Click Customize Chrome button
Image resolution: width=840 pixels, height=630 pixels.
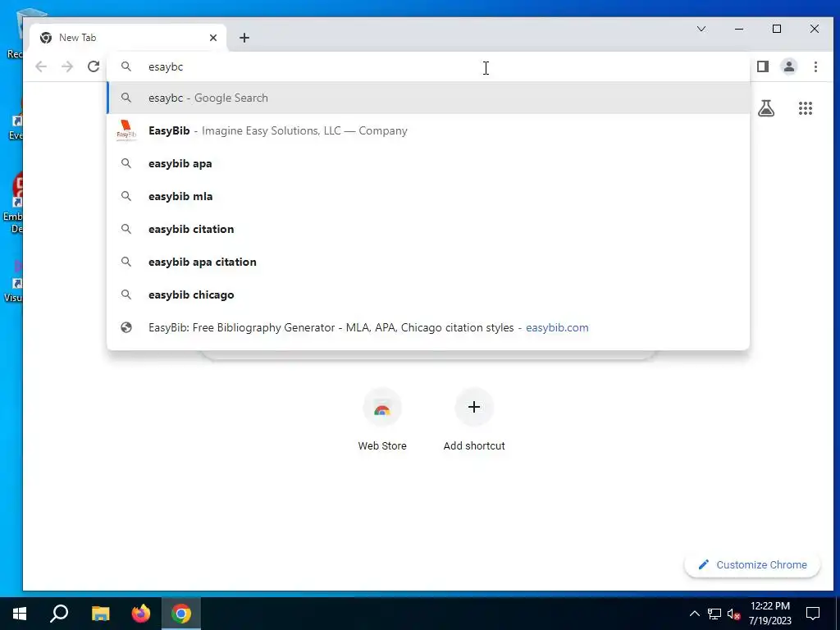click(x=752, y=564)
